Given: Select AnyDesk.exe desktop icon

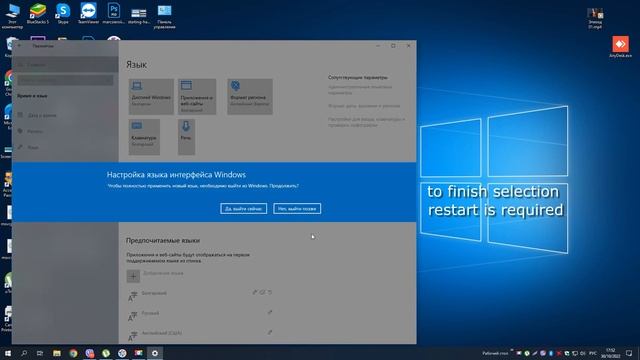Looking at the screenshot, I should click(x=620, y=47).
